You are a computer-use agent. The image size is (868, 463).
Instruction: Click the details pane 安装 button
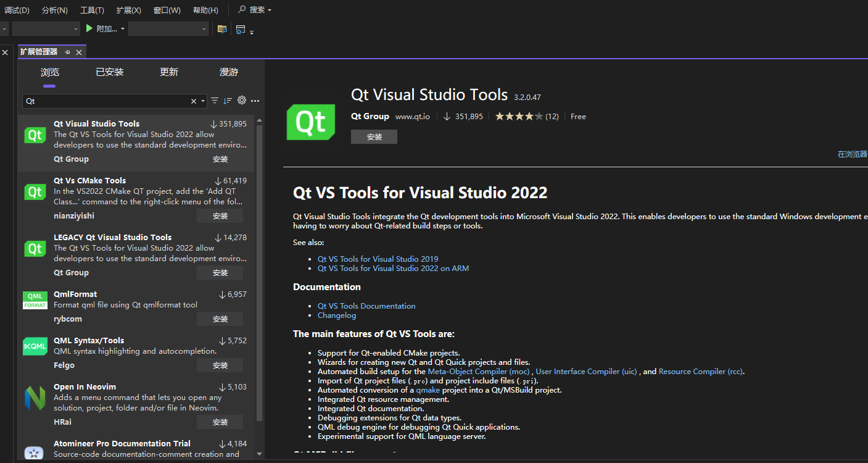[x=374, y=137]
